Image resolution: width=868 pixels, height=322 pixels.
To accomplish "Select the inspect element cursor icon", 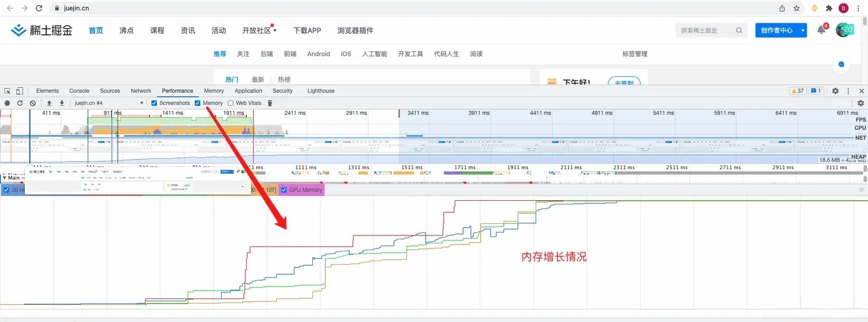I will click(7, 91).
